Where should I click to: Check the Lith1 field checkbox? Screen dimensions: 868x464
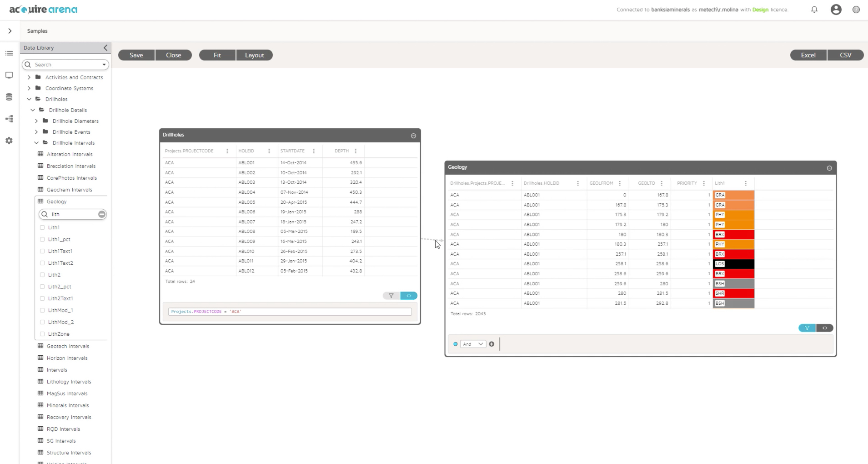pos(43,227)
